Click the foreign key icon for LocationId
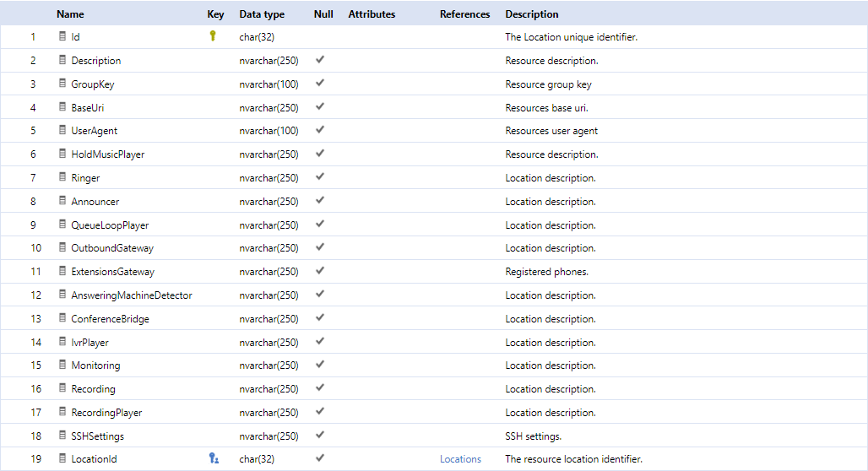This screenshot has width=868, height=471. tap(214, 458)
